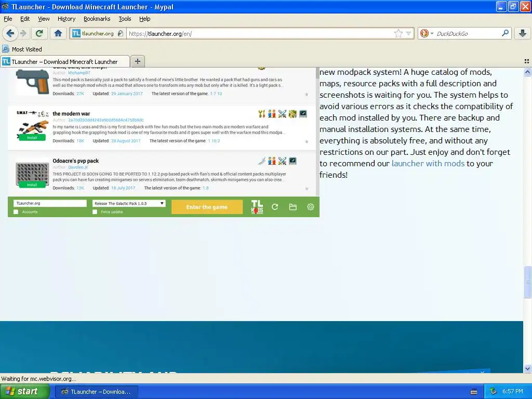Image resolution: width=532 pixels, height=399 pixels.
Task: Click the two-people multiplayer icon on modern war
Action: [272, 114]
